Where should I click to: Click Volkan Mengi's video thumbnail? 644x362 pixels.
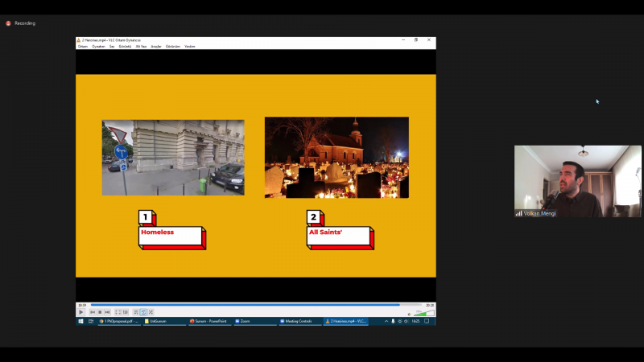[x=577, y=181]
